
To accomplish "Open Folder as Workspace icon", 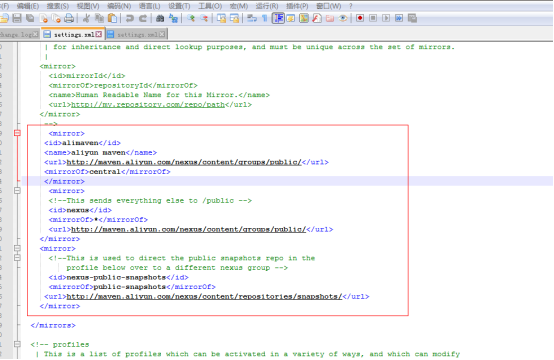I will point(330,18).
